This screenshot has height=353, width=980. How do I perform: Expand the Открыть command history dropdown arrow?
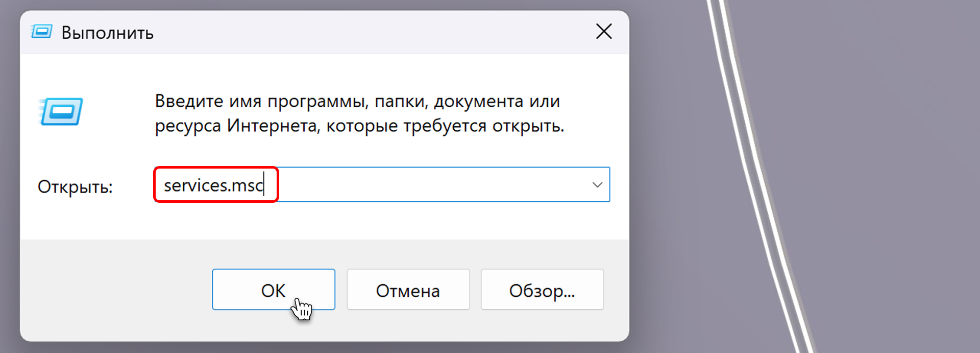coord(597,184)
